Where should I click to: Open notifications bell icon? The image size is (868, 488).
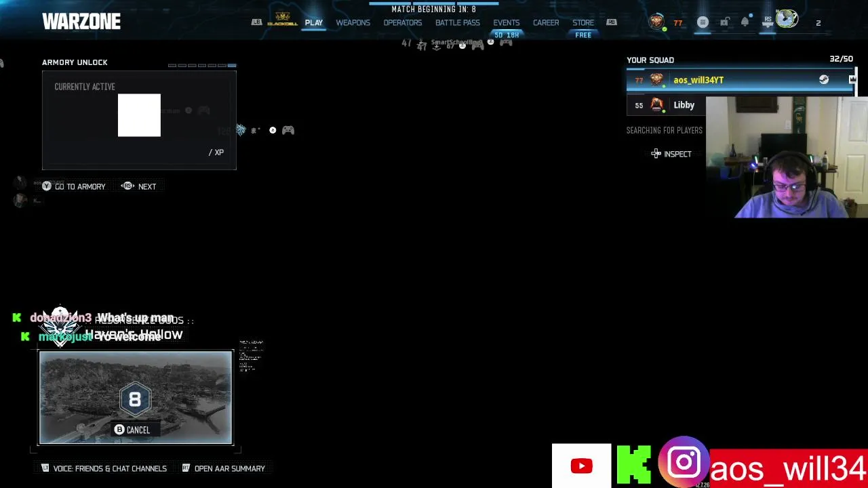[745, 22]
